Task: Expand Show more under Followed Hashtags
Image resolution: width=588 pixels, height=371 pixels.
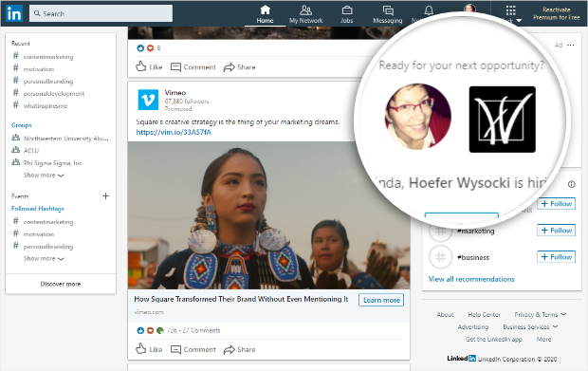Action: (44, 258)
